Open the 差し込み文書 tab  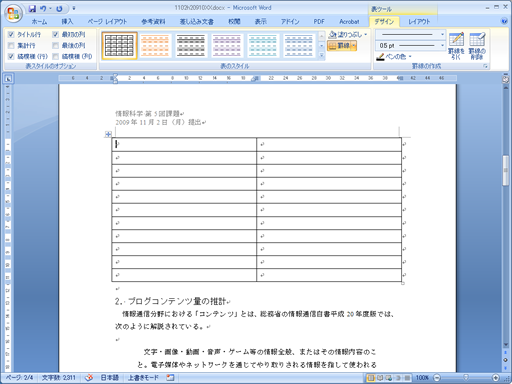[197, 22]
